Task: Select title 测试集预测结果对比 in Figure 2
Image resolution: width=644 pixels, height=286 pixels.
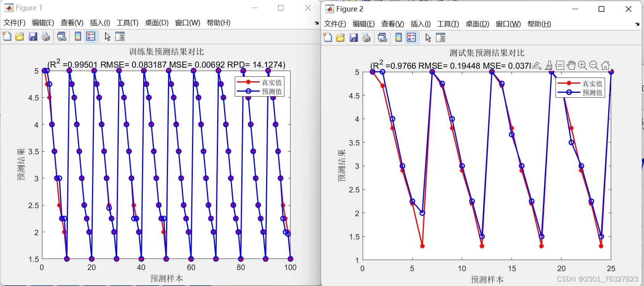Action: (487, 53)
